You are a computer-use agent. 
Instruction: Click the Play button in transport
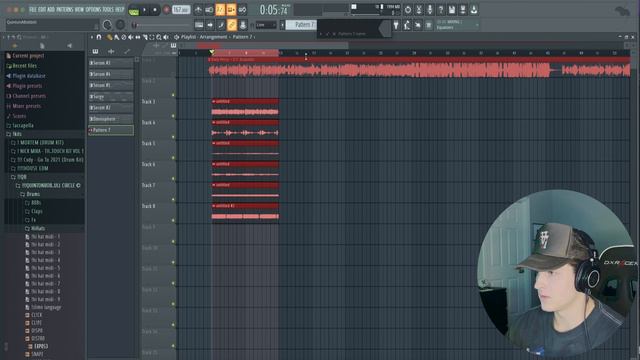144,10
